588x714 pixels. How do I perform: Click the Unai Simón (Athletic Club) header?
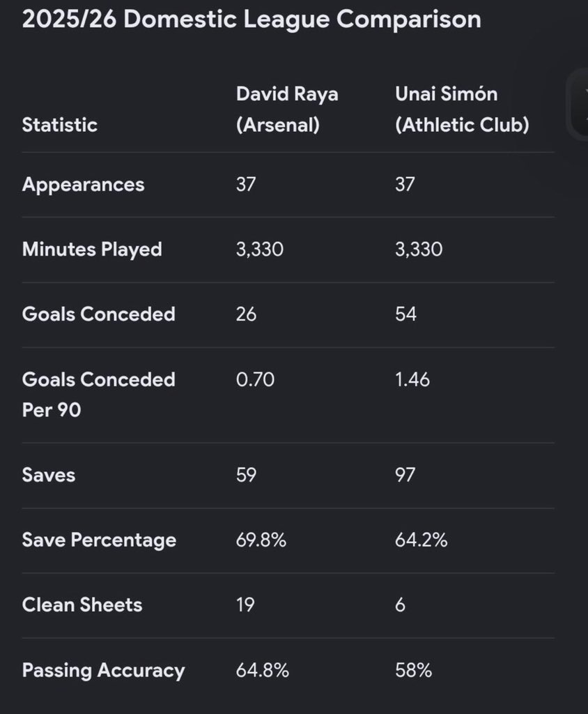(x=462, y=109)
